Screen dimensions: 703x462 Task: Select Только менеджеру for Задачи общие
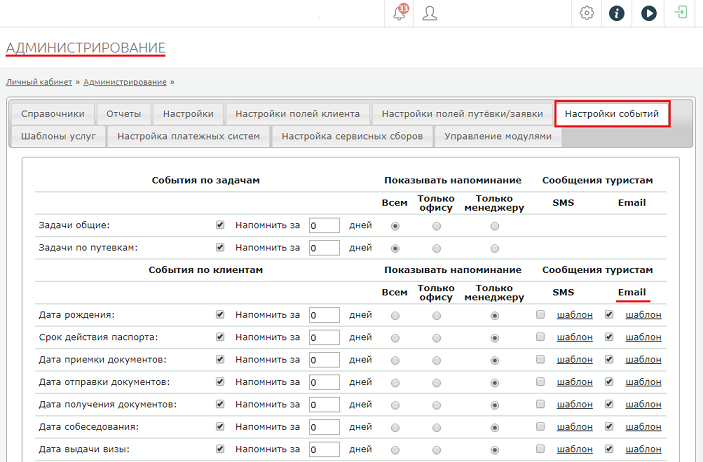click(495, 226)
